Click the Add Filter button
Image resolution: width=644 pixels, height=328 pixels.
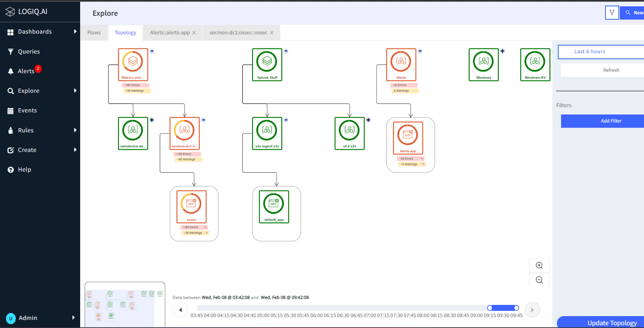pyautogui.click(x=602, y=121)
